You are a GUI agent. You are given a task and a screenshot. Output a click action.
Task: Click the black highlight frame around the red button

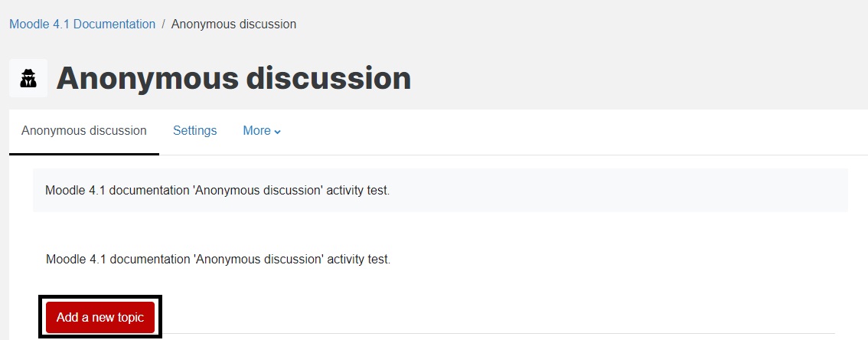click(x=100, y=297)
